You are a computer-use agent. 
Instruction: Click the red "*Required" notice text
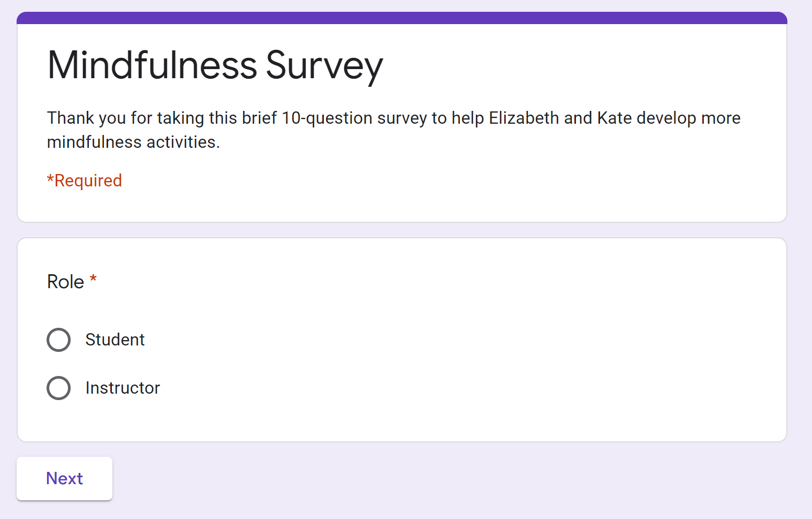coord(85,180)
